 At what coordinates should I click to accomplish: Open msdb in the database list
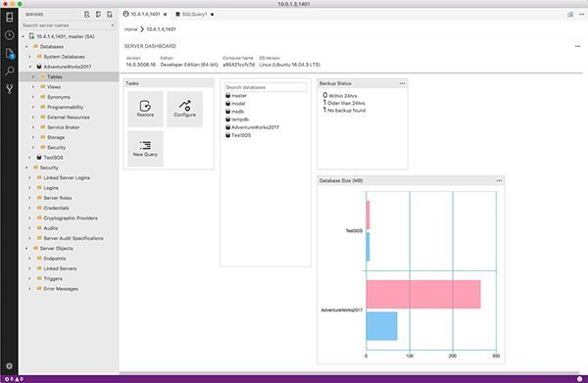click(x=237, y=112)
